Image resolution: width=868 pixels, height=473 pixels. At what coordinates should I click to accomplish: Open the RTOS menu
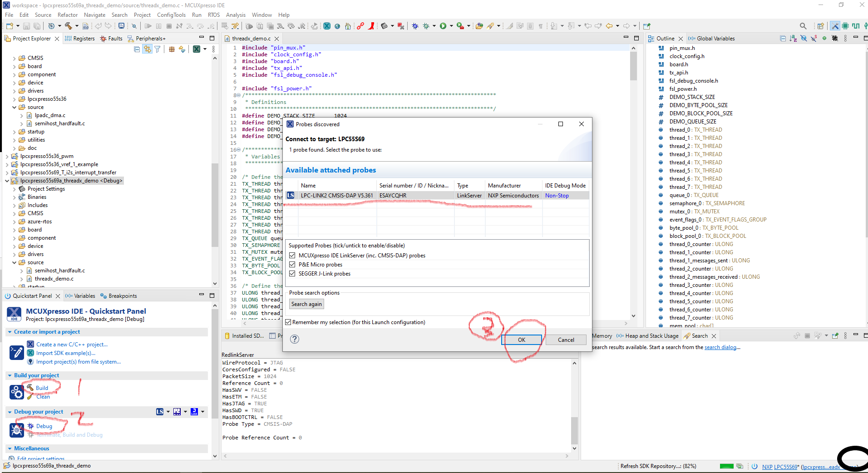click(x=214, y=15)
